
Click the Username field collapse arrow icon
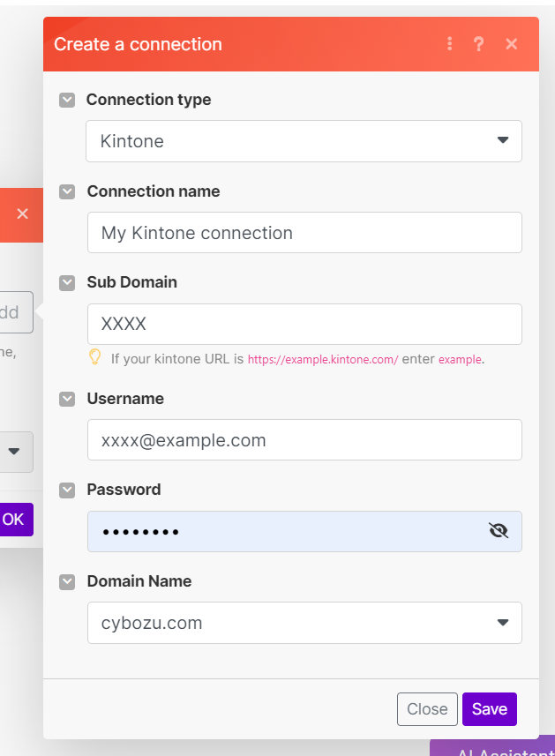[67, 399]
